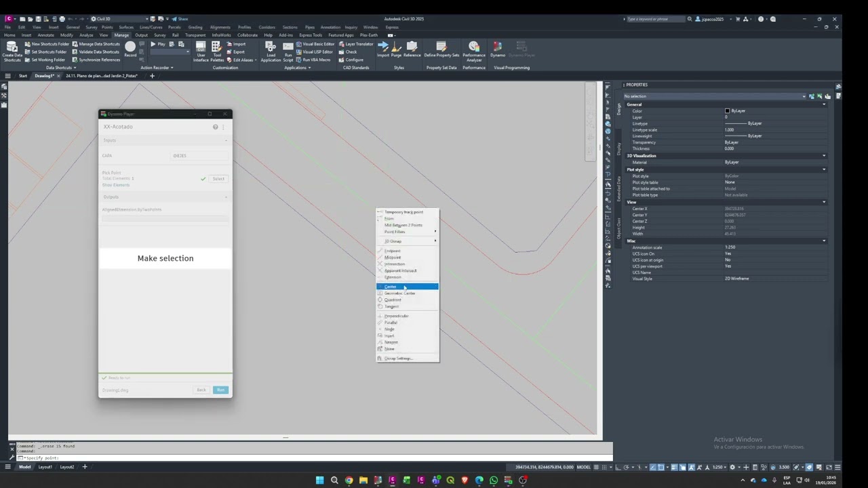Launch the Performance Analyzer

pyautogui.click(x=474, y=52)
